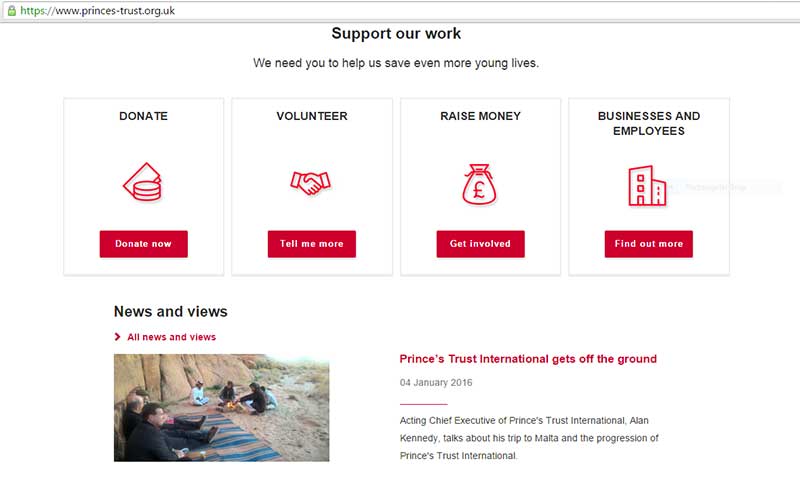Click the News and views heading
This screenshot has width=800, height=478.
tap(170, 312)
